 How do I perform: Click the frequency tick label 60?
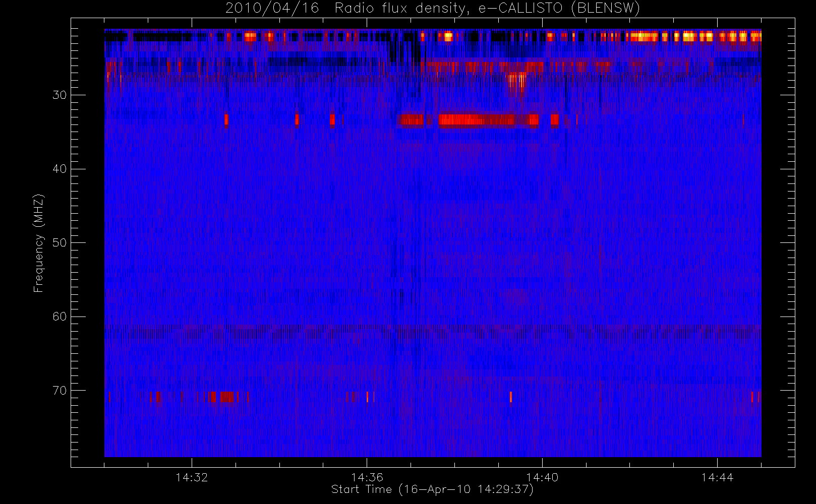coord(60,317)
